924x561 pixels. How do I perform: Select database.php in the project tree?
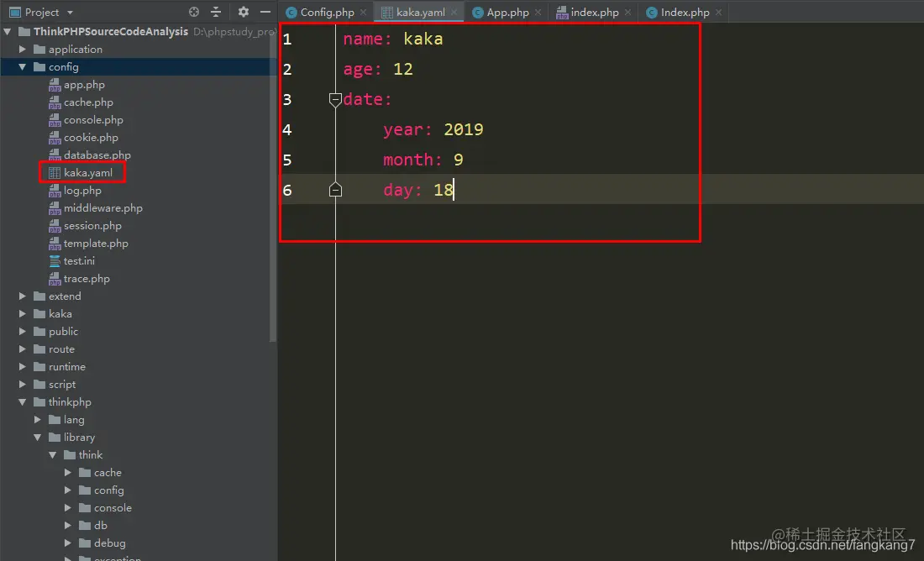(x=97, y=155)
